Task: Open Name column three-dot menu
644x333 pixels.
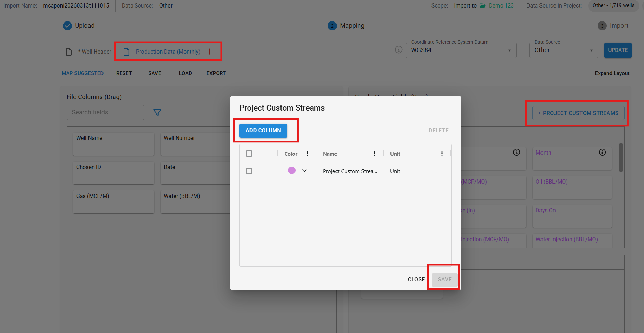Action: [375, 154]
